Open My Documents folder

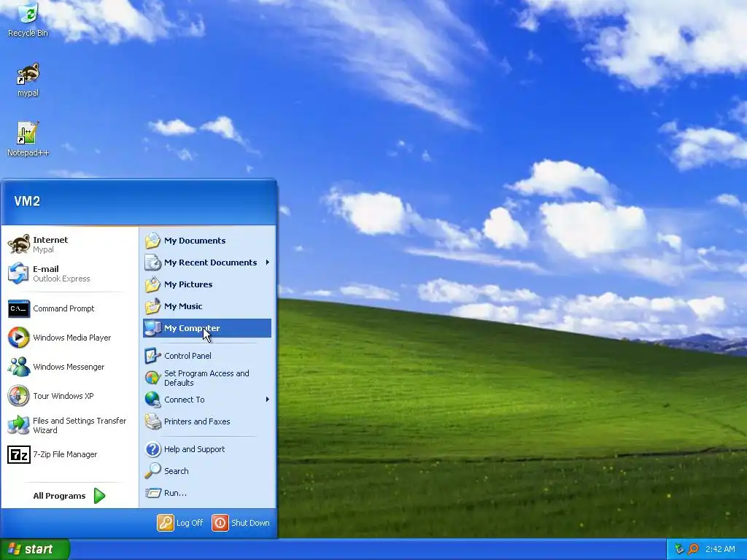207,241
